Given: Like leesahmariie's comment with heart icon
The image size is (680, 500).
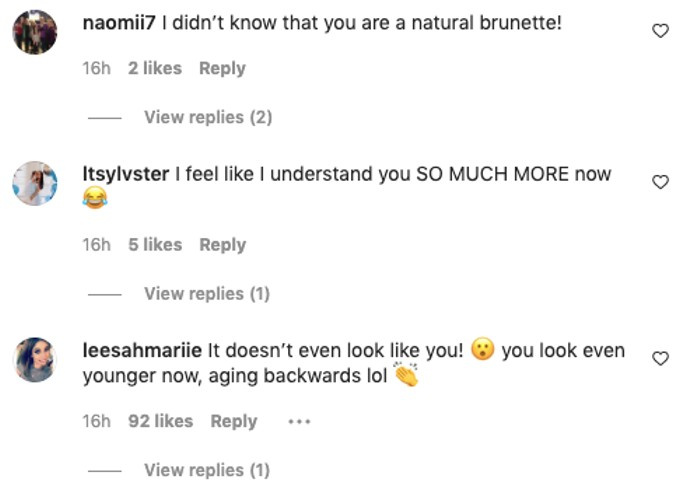Looking at the screenshot, I should click(660, 358).
